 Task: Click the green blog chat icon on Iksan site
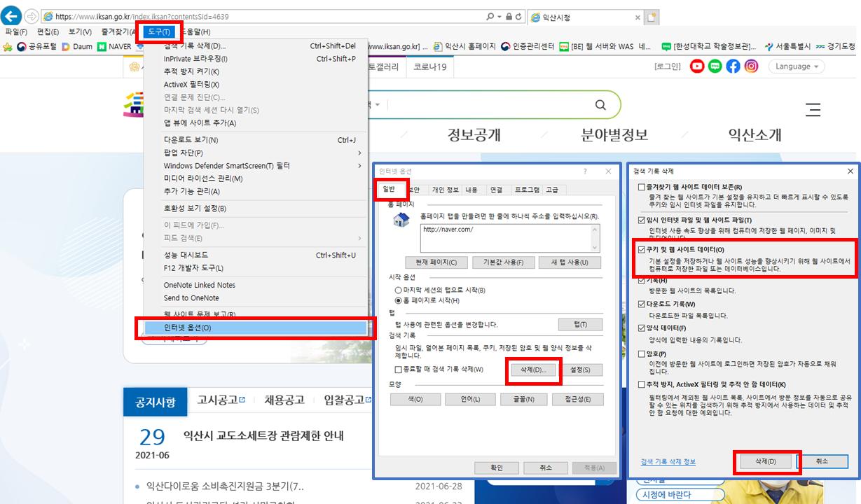[715, 66]
